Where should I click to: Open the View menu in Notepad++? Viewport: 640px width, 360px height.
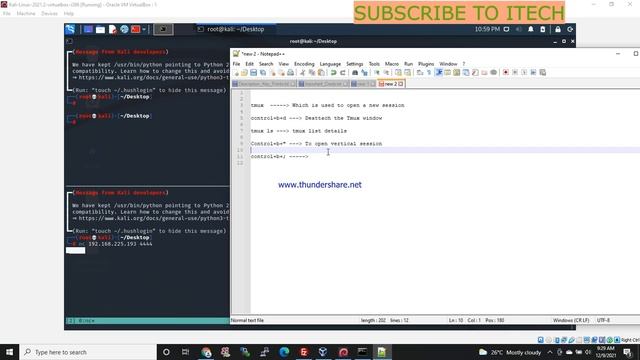pos(284,64)
